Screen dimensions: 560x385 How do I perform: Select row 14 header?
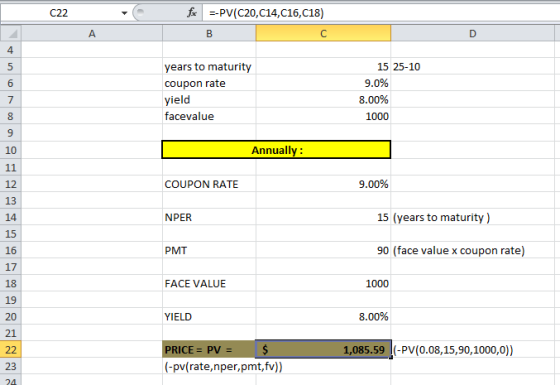(x=11, y=217)
